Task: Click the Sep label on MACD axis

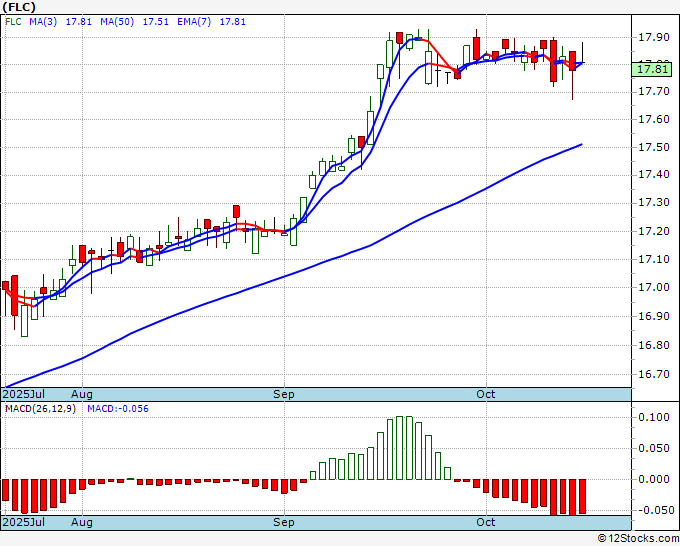Action: [284, 522]
